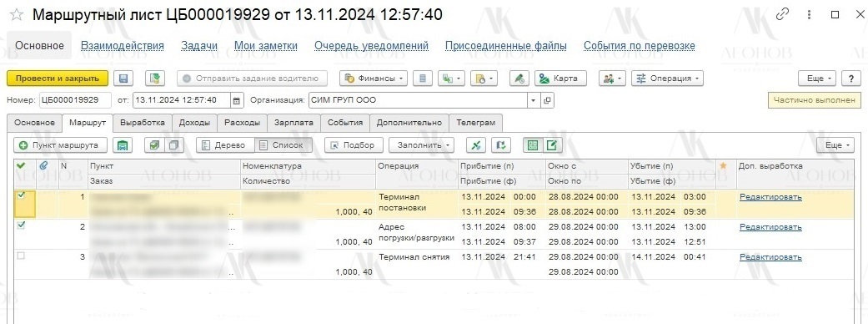The width and height of the screenshot is (868, 324).
Task: Uncheck the checkbox for route row 1
Action: point(22,195)
